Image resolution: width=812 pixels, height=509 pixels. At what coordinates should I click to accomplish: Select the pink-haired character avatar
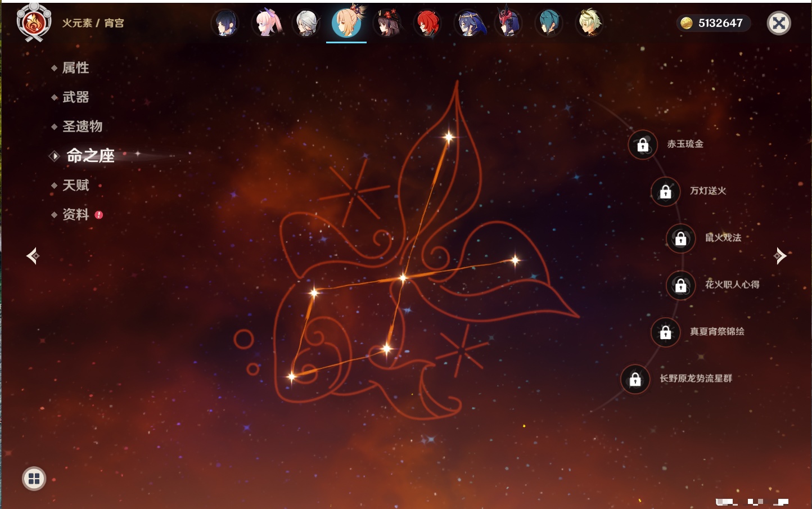pos(267,24)
